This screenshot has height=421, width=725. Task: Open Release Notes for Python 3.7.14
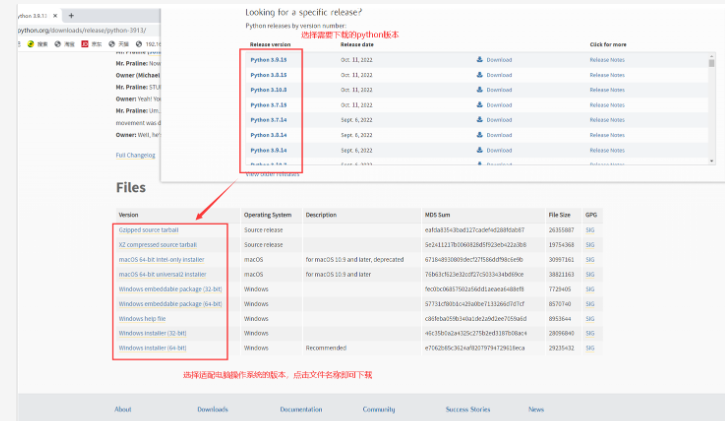click(607, 120)
